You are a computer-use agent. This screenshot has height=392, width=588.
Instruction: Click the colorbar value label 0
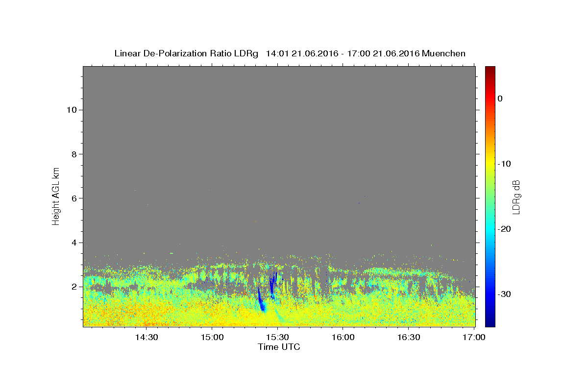[500, 98]
